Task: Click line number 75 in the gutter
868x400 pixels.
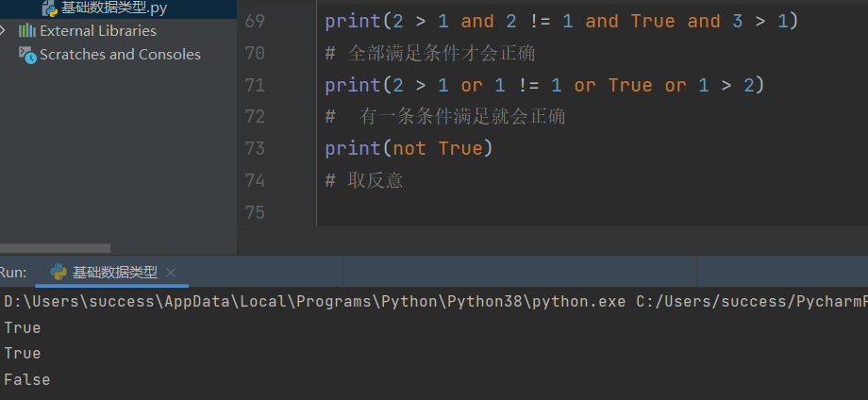Action: click(254, 212)
